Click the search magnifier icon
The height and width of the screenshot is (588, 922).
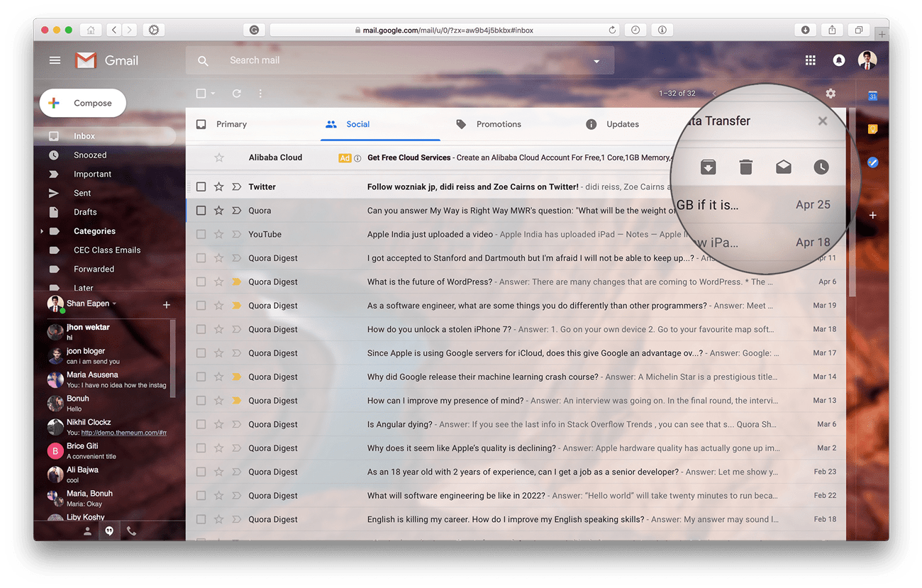coord(203,61)
